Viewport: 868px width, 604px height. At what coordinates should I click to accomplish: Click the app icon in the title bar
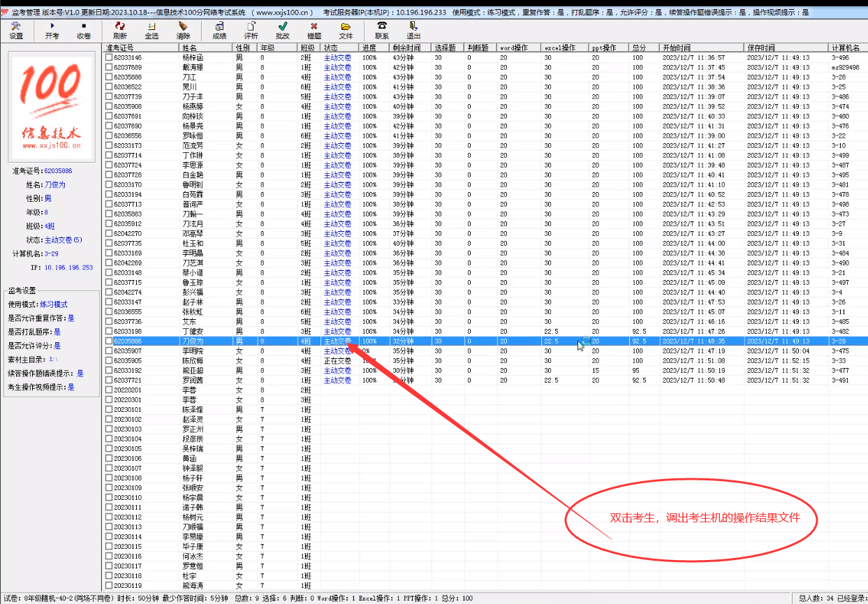[4, 13]
